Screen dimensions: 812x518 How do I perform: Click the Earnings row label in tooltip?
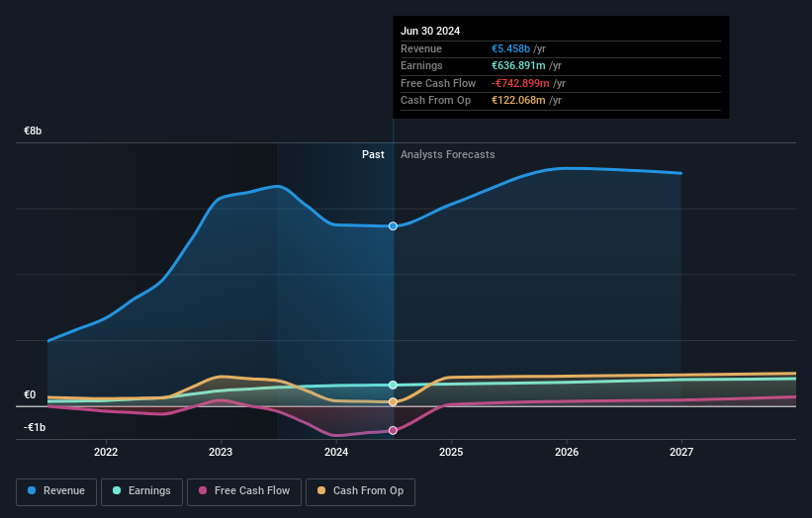[x=421, y=65]
